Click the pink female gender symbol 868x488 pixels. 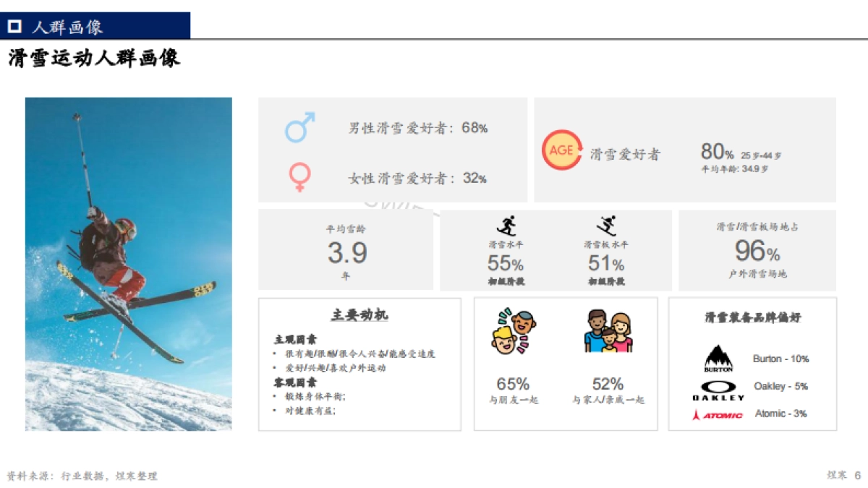pos(301,176)
